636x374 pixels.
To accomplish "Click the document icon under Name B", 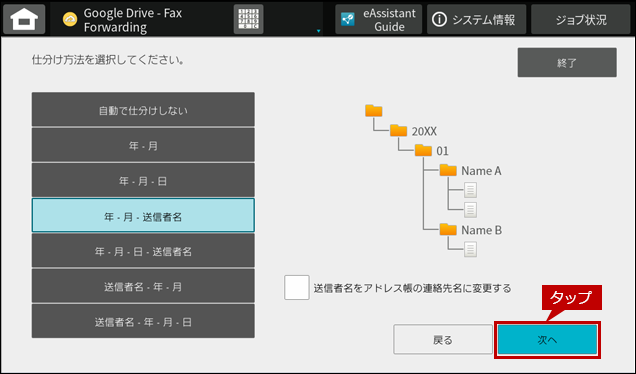I will [x=470, y=249].
